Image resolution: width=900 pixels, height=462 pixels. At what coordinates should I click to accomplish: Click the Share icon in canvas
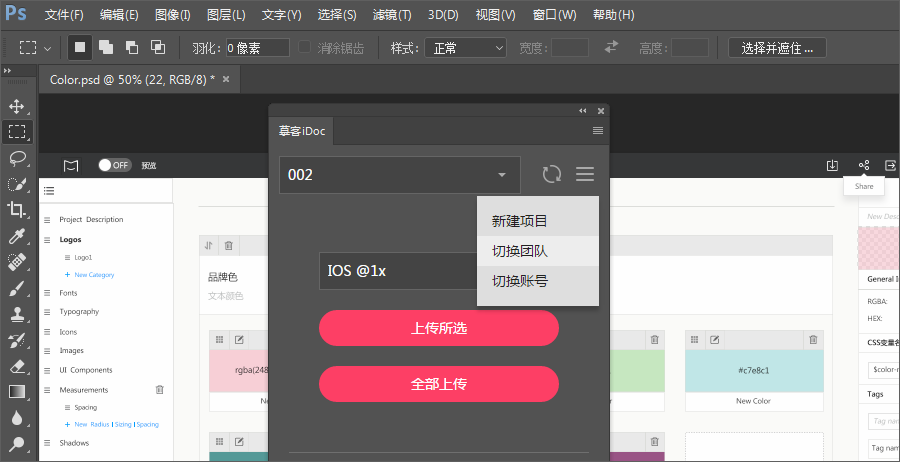pyautogui.click(x=864, y=165)
